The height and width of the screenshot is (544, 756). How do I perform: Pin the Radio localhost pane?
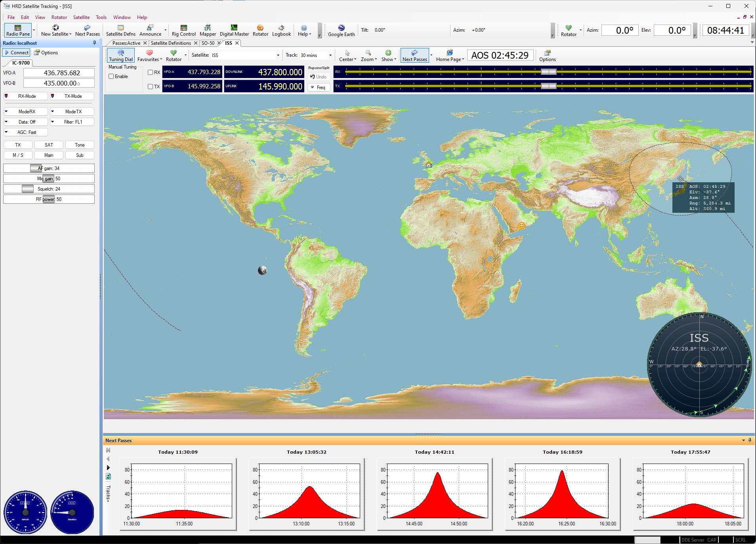(x=94, y=43)
